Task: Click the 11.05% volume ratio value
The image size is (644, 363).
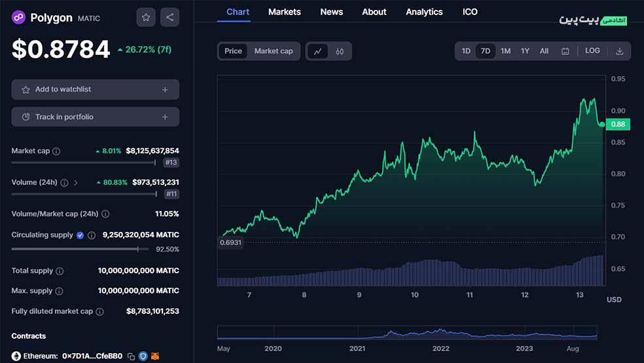Action: (x=167, y=214)
